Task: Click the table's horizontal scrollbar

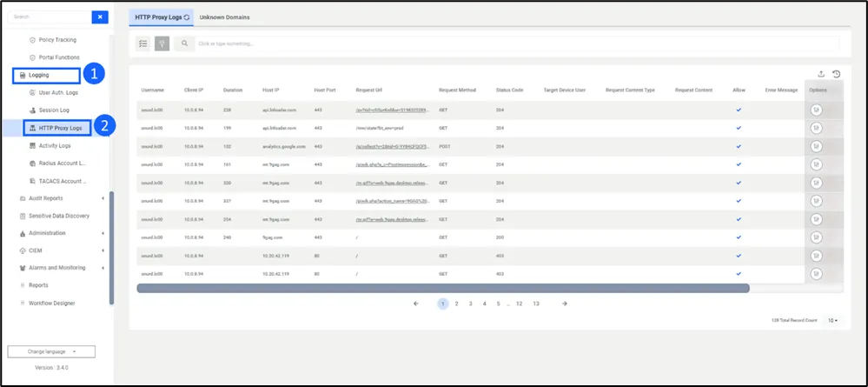Action: click(x=443, y=289)
